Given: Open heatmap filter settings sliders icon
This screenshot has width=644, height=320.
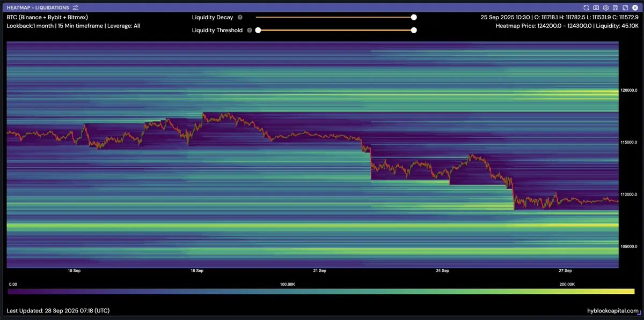Looking at the screenshot, I should coord(76,8).
